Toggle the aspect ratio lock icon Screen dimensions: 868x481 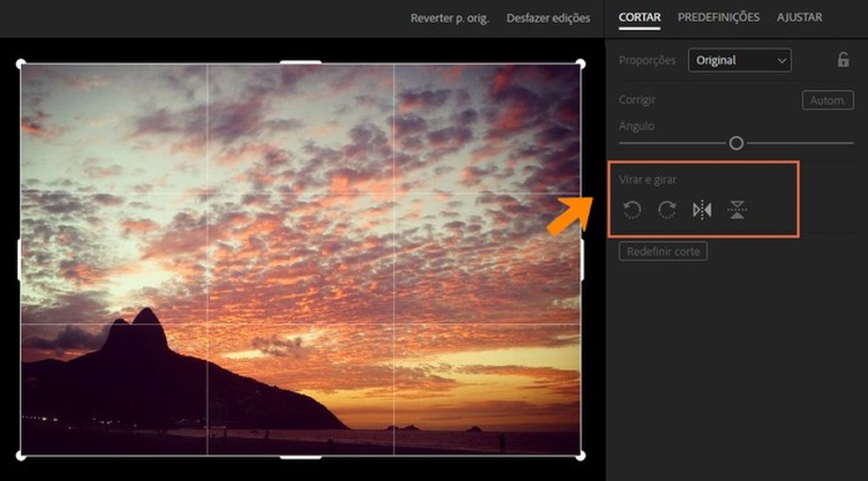pos(843,60)
